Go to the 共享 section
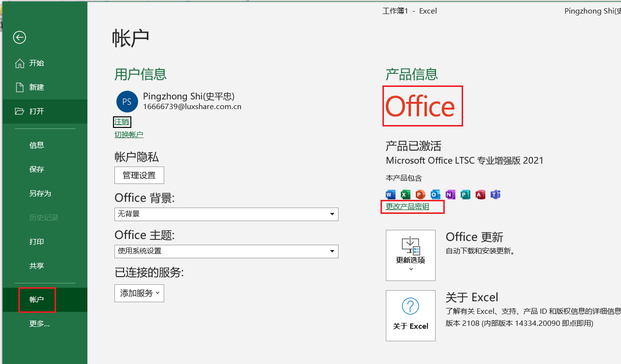The image size is (621, 364). (x=37, y=266)
